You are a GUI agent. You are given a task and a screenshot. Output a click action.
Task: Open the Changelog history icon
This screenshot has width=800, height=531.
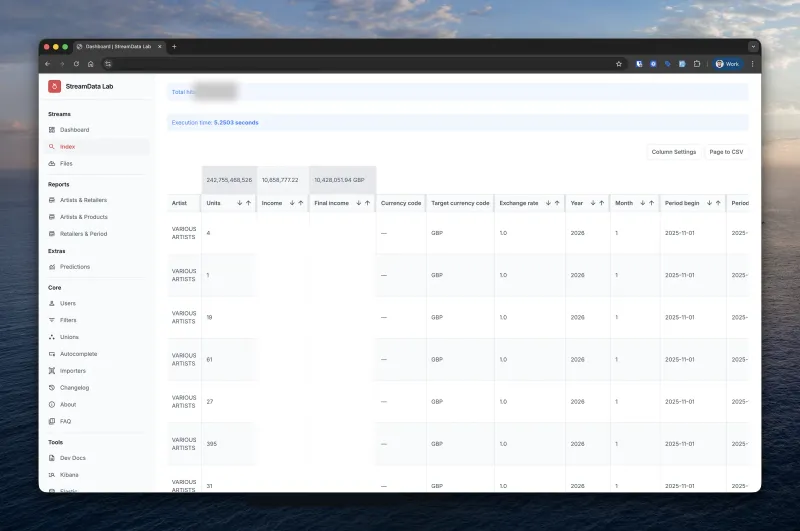tap(52, 387)
